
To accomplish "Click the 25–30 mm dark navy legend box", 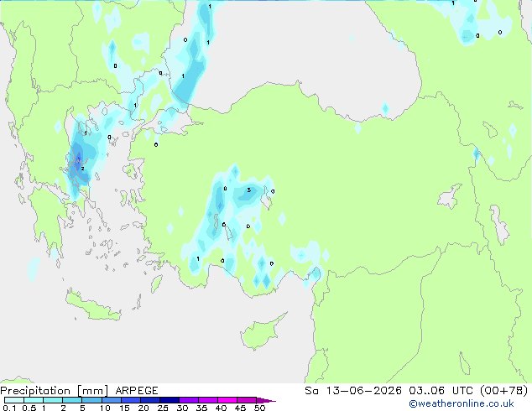I will tap(169, 400).
